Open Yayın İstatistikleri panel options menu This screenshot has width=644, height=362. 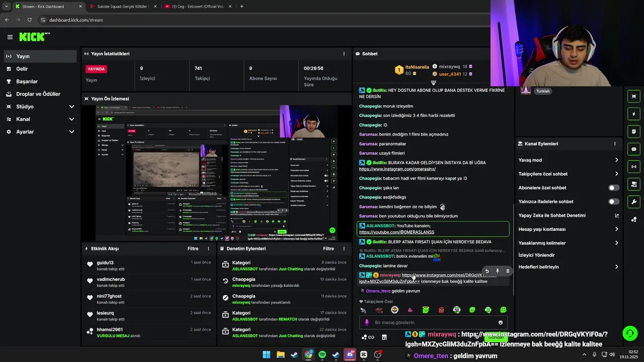click(344, 54)
